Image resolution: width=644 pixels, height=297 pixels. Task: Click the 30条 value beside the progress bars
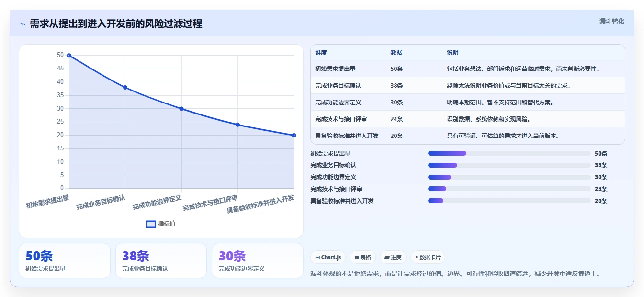click(x=601, y=177)
